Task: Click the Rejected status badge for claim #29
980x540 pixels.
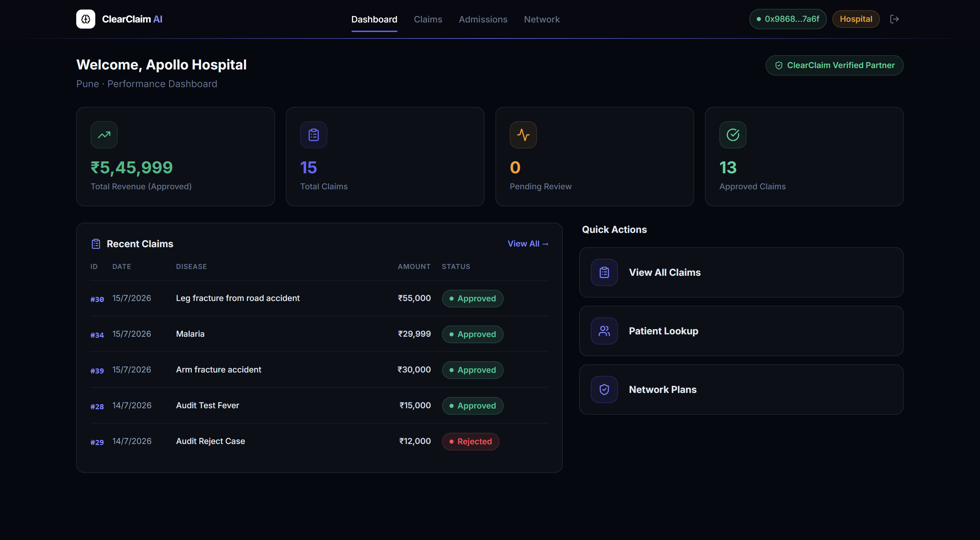Action: [471, 442]
